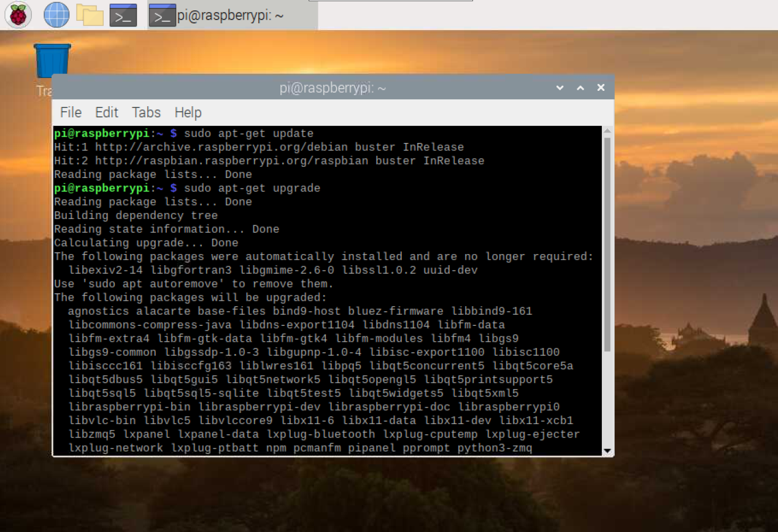
Task: Click the terminal scrollbar up arrow
Action: (x=607, y=131)
